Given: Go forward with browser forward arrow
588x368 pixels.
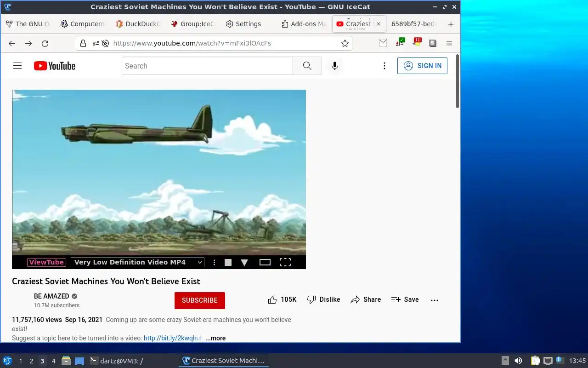Looking at the screenshot, I should point(28,43).
